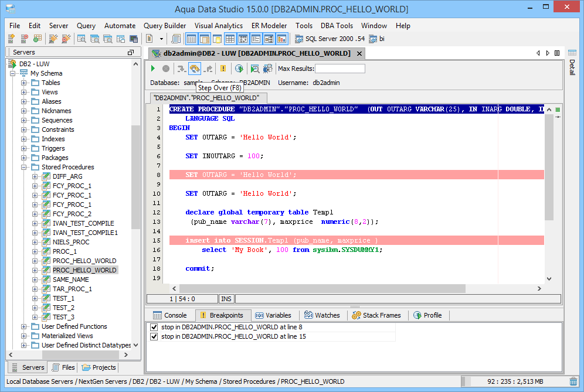Click the dark window icon in main toolbar

click(x=134, y=38)
